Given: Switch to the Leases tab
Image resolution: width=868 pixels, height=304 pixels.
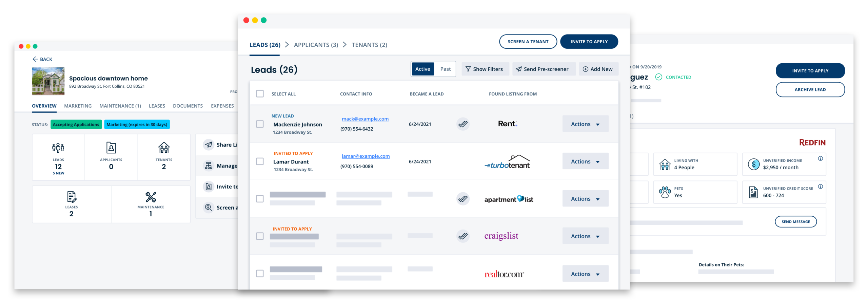Looking at the screenshot, I should (157, 106).
